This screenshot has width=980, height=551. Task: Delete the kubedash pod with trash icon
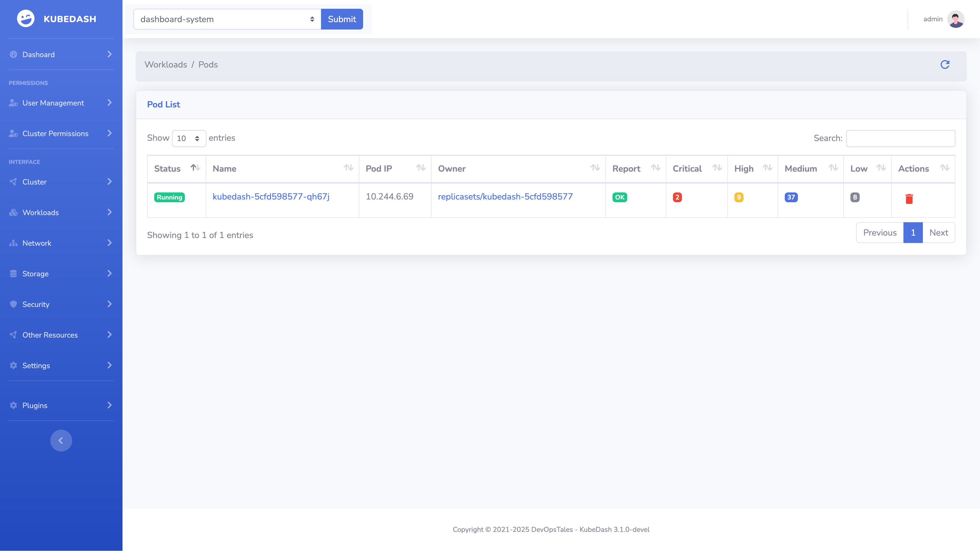click(909, 198)
